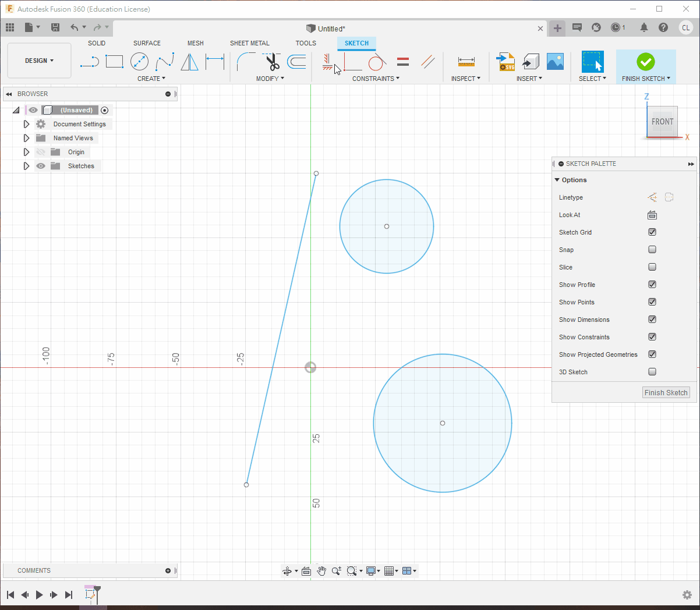Select the Sketch Dimension tool

[215, 62]
